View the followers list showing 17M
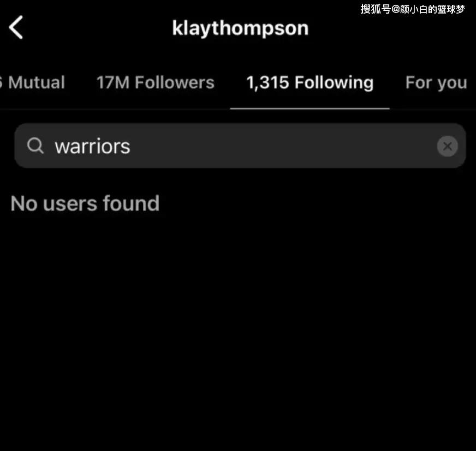The height and width of the screenshot is (451, 476). tap(156, 82)
